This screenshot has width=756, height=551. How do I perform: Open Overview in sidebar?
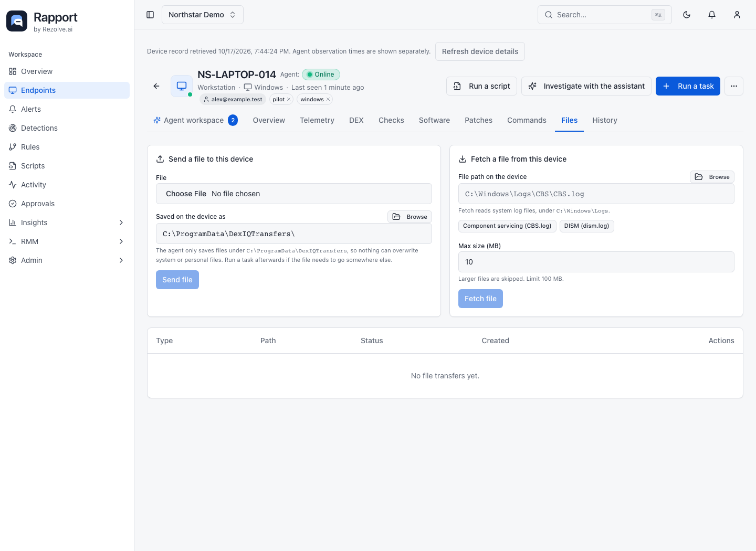pyautogui.click(x=67, y=71)
